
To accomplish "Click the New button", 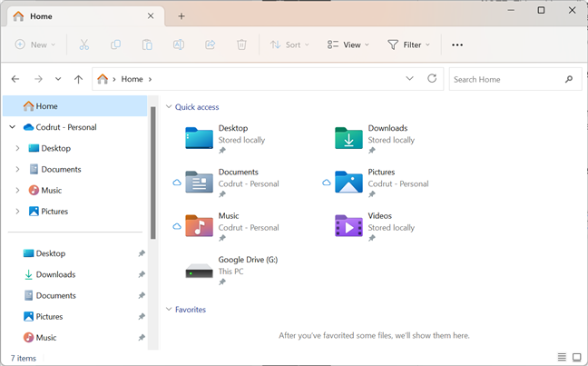I will click(34, 45).
